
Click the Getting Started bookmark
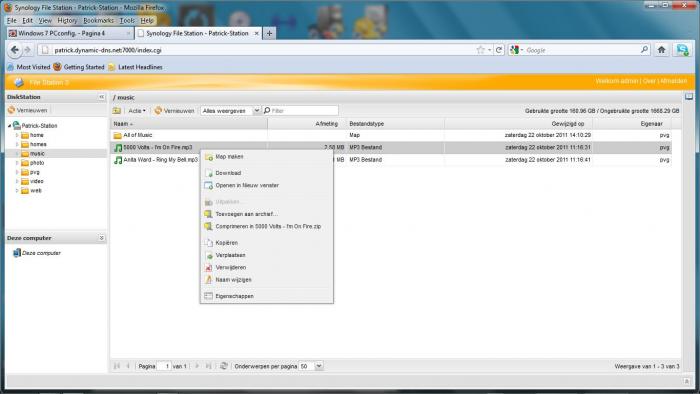[x=79, y=67]
